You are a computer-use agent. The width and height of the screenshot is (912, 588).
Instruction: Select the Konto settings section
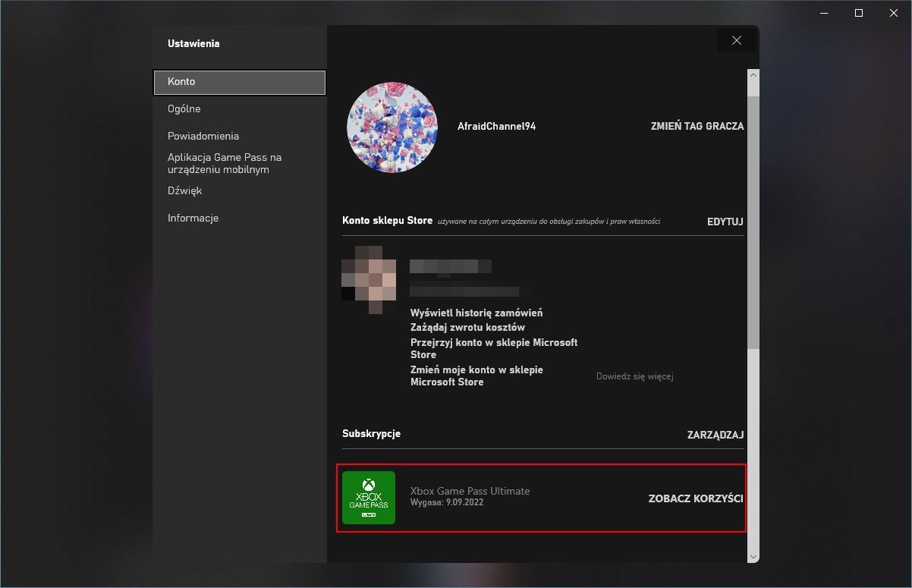coord(240,82)
